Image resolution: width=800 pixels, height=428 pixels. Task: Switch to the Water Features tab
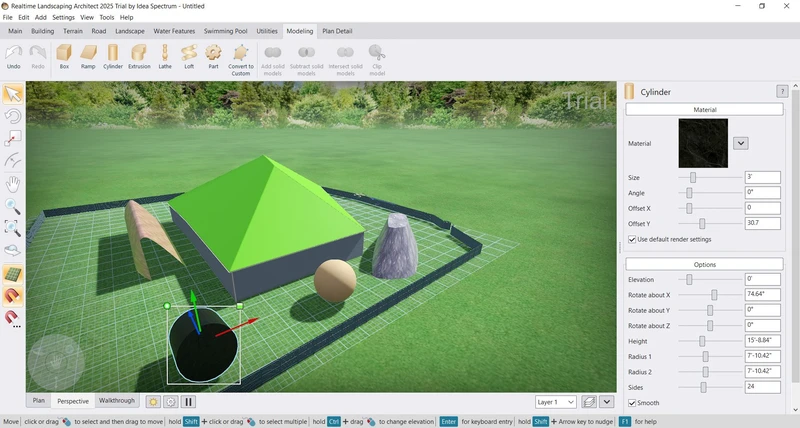click(x=174, y=31)
